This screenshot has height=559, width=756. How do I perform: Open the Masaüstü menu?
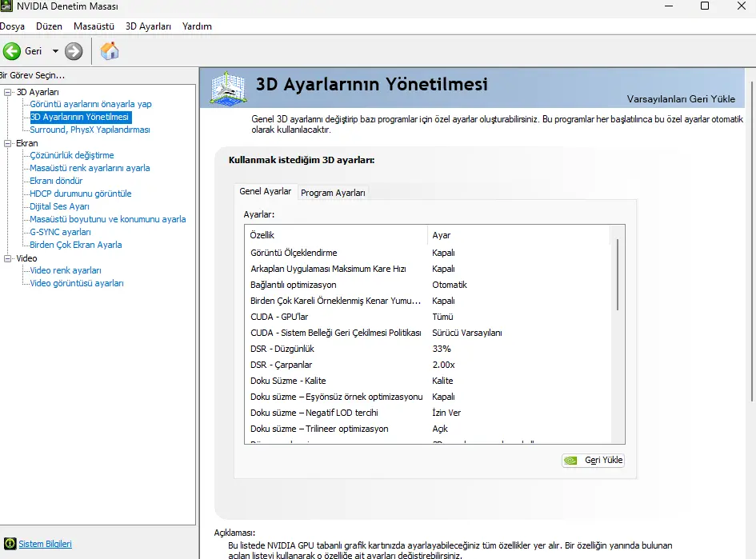tap(94, 26)
